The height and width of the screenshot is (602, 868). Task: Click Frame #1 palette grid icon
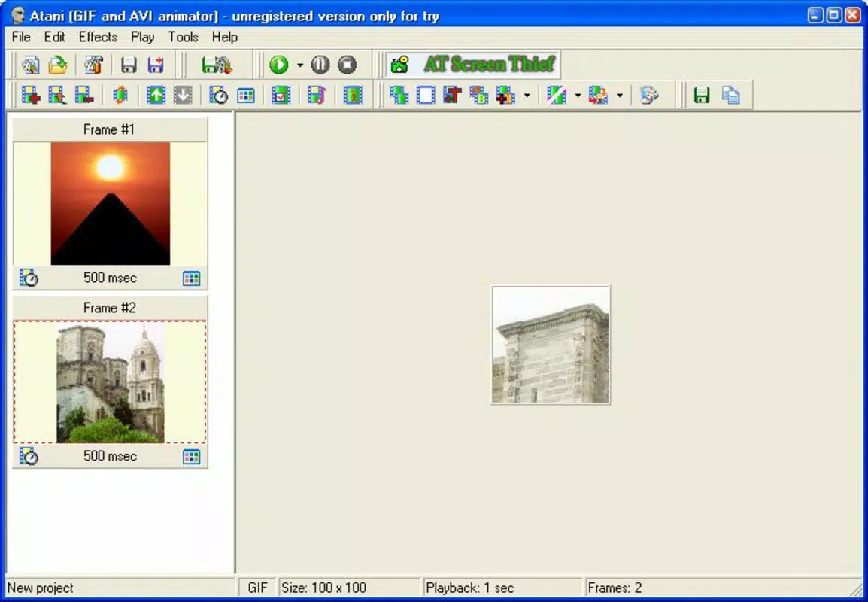[192, 278]
